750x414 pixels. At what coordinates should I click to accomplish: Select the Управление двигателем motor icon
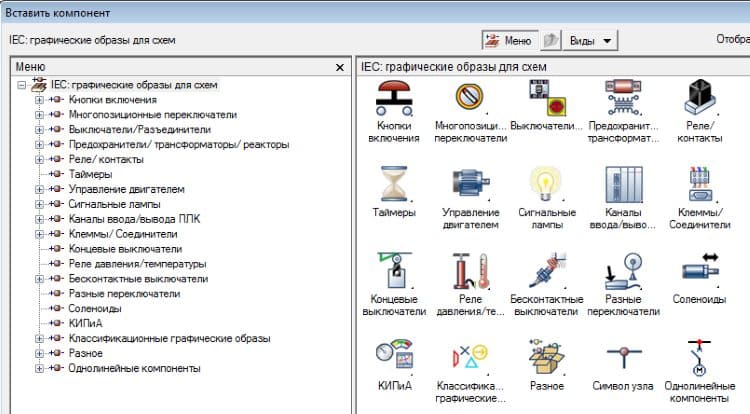pos(470,184)
